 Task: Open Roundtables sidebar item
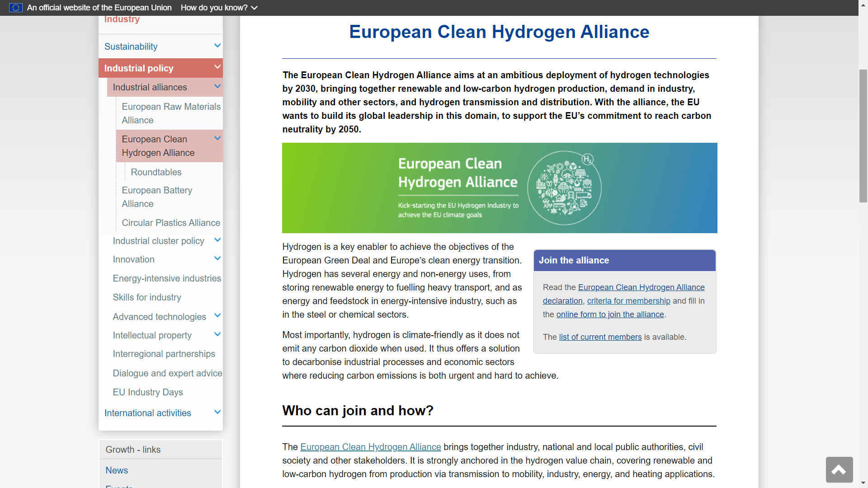(x=156, y=172)
